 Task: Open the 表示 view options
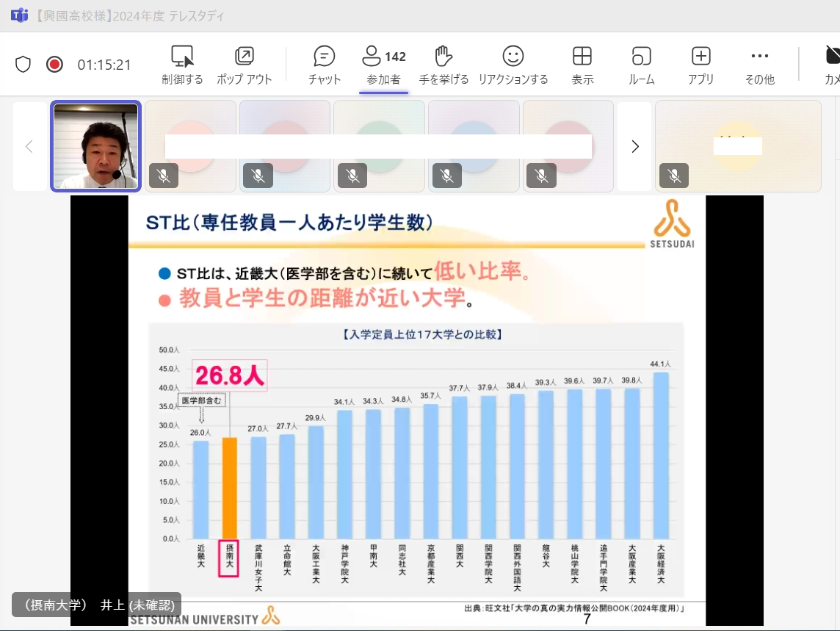(582, 65)
